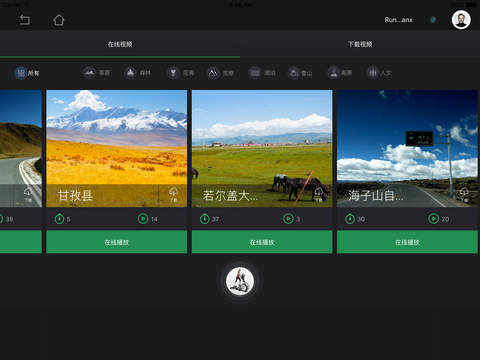Tap the back arrow icon

[x=24, y=20]
